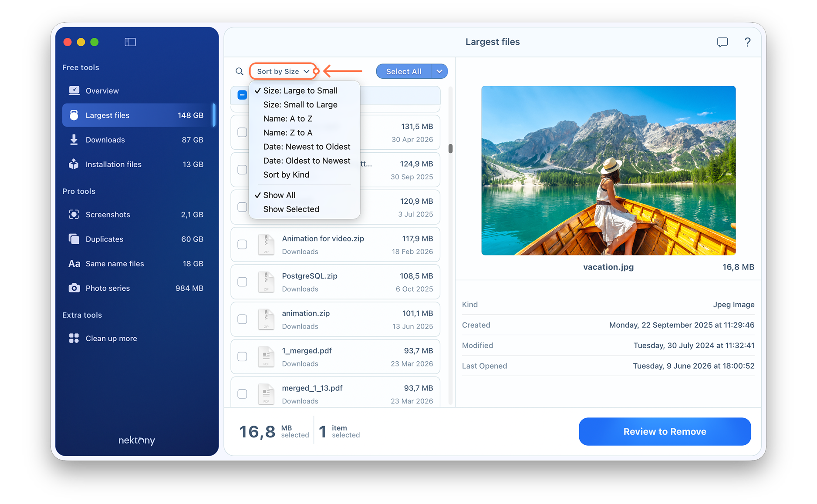Click the Created date value
Image resolution: width=817 pixels, height=504 pixels.
682,325
